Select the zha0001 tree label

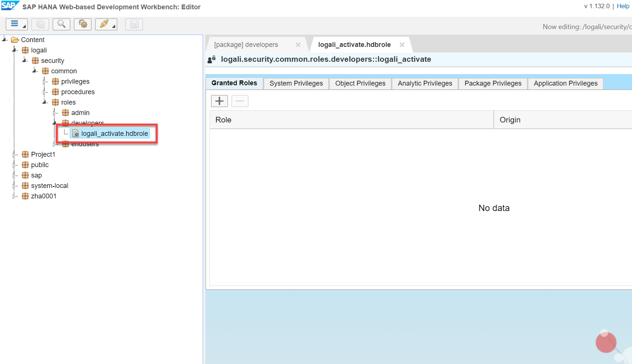(44, 196)
